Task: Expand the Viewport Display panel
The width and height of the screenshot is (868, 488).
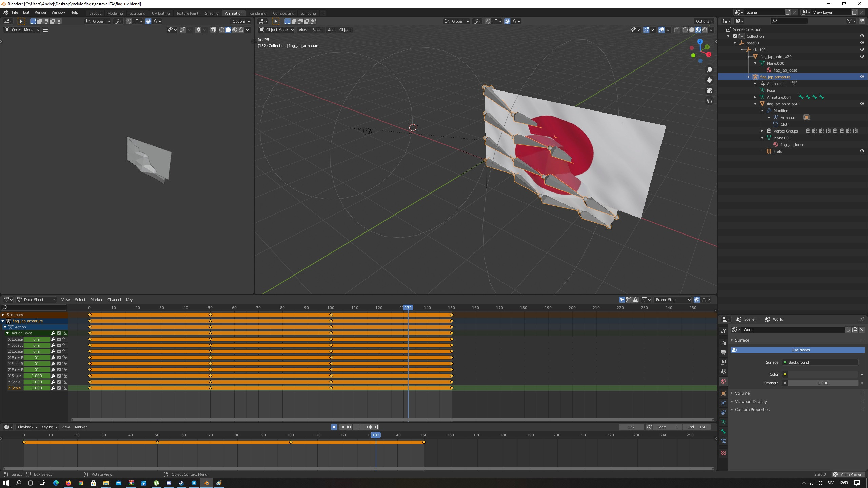Action: tap(750, 402)
